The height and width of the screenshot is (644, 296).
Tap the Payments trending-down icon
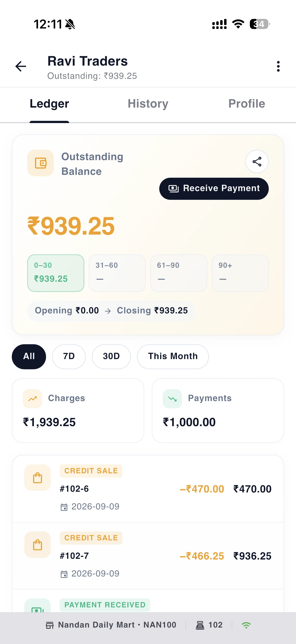172,399
